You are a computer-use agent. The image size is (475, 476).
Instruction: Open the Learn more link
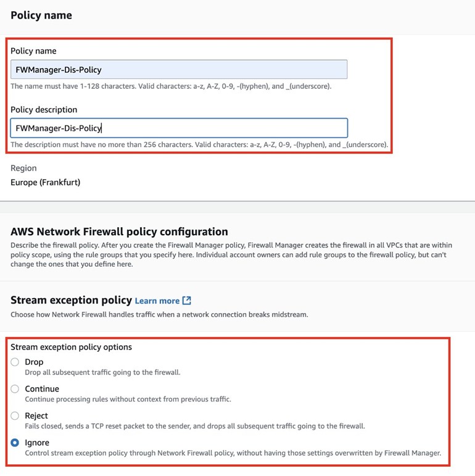(157, 301)
